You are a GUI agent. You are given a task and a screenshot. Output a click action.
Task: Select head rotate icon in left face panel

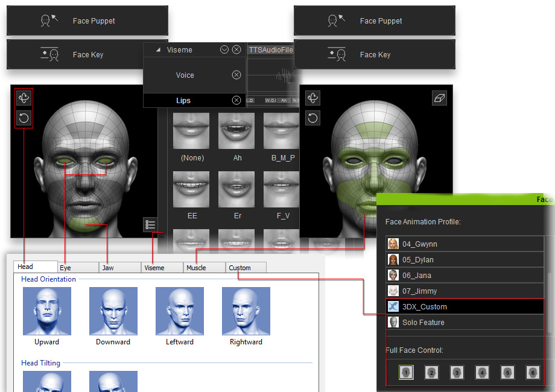(24, 98)
